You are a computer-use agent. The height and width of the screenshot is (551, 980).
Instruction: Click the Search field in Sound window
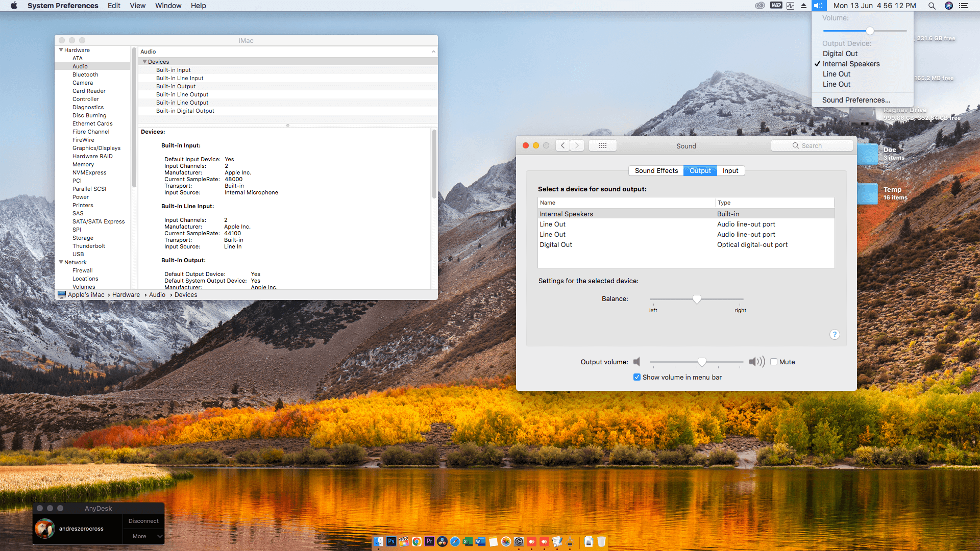812,145
